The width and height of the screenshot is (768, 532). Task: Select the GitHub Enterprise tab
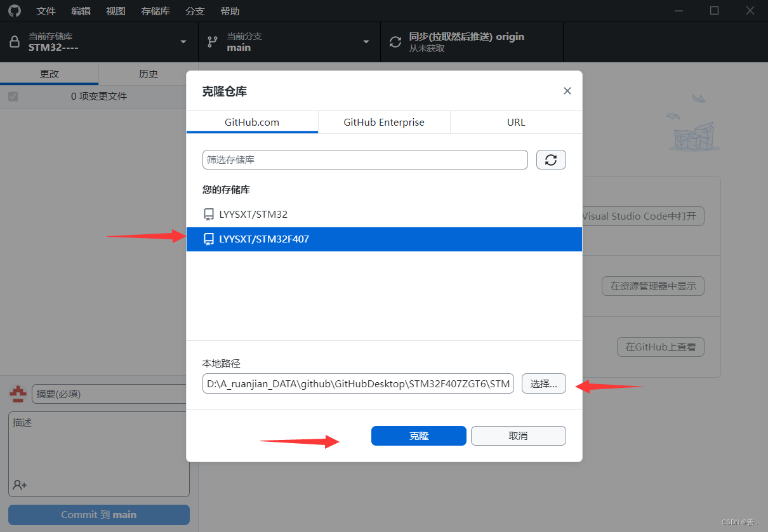click(384, 122)
